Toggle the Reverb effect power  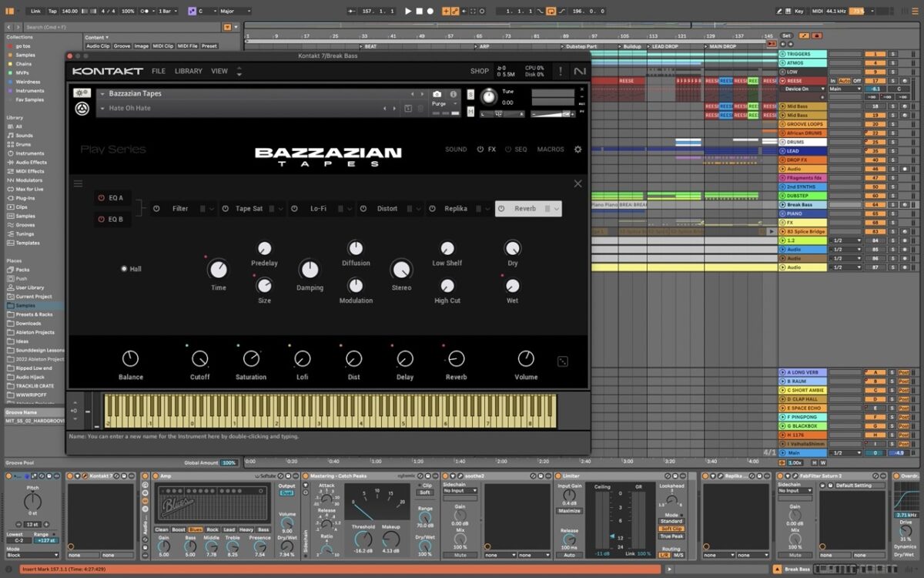point(500,209)
